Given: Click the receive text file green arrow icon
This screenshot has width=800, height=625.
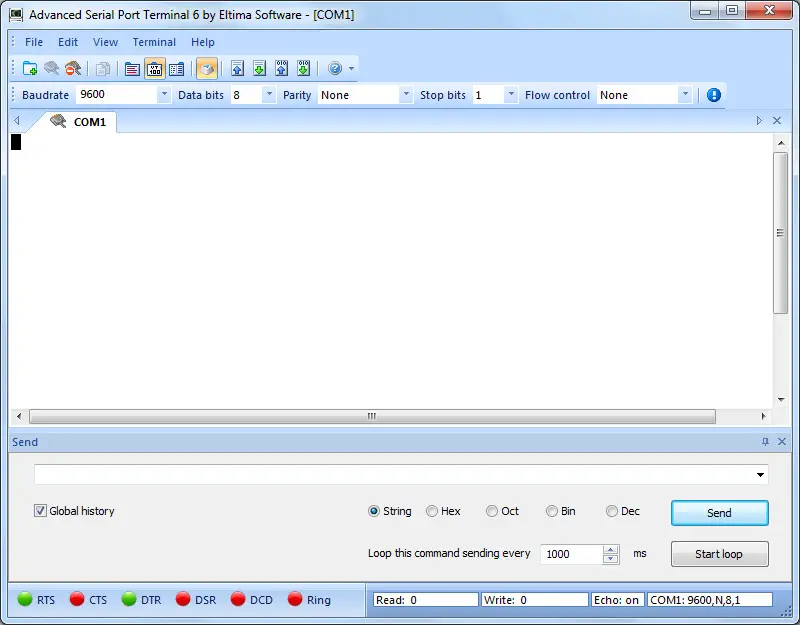Looking at the screenshot, I should (x=259, y=68).
